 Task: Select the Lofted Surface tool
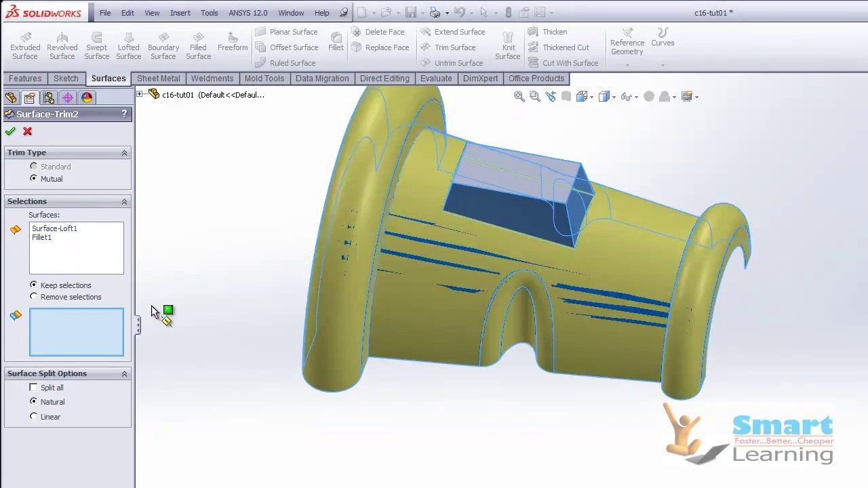pyautogui.click(x=128, y=46)
